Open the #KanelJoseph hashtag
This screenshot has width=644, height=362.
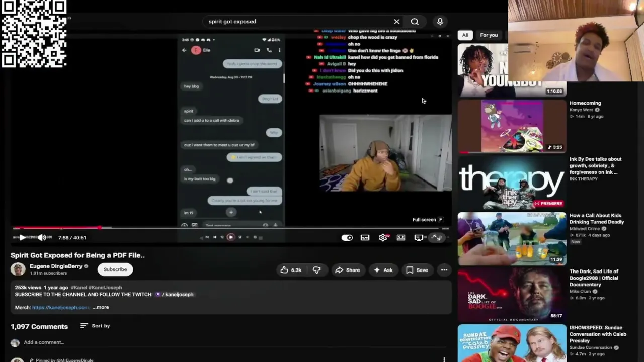pyautogui.click(x=105, y=288)
